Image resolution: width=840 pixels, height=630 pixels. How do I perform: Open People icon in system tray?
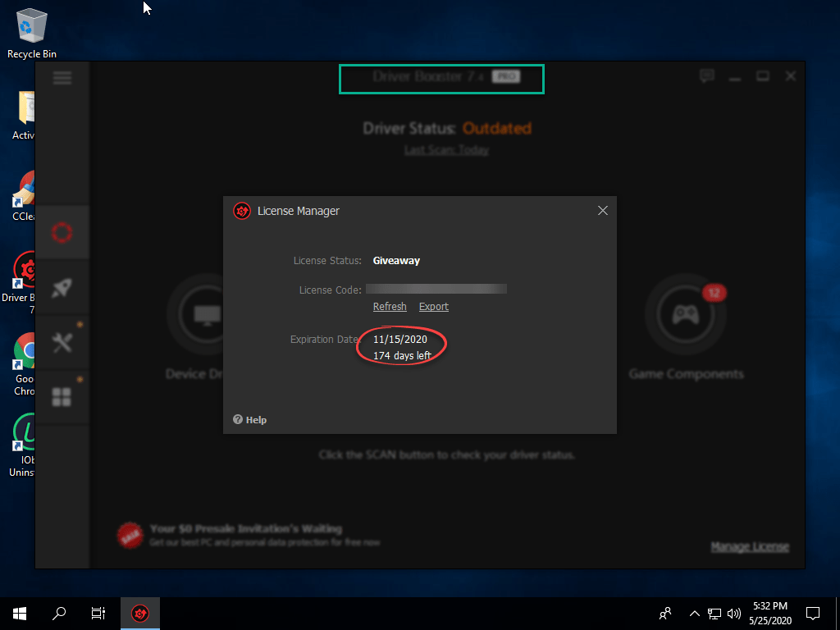point(665,614)
